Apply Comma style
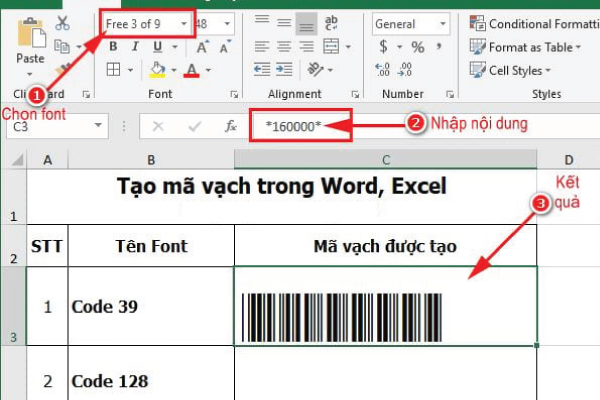This screenshot has height=400, width=600. (439, 47)
